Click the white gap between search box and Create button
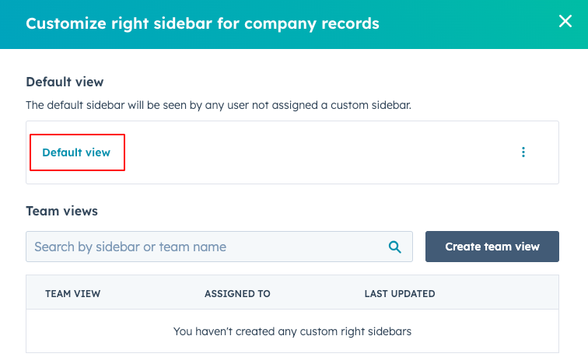The height and width of the screenshot is (364, 588). tap(419, 247)
